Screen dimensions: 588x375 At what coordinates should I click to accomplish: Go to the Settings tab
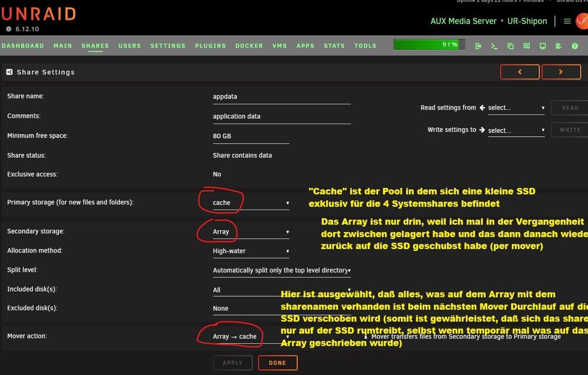coord(168,46)
